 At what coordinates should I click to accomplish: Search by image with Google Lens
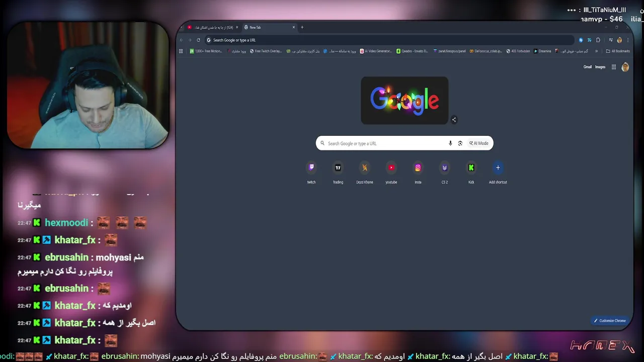pyautogui.click(x=460, y=143)
